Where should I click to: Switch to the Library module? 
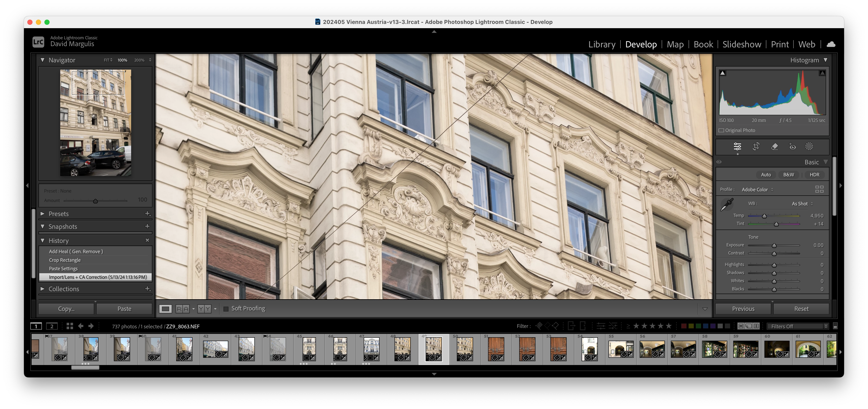601,44
